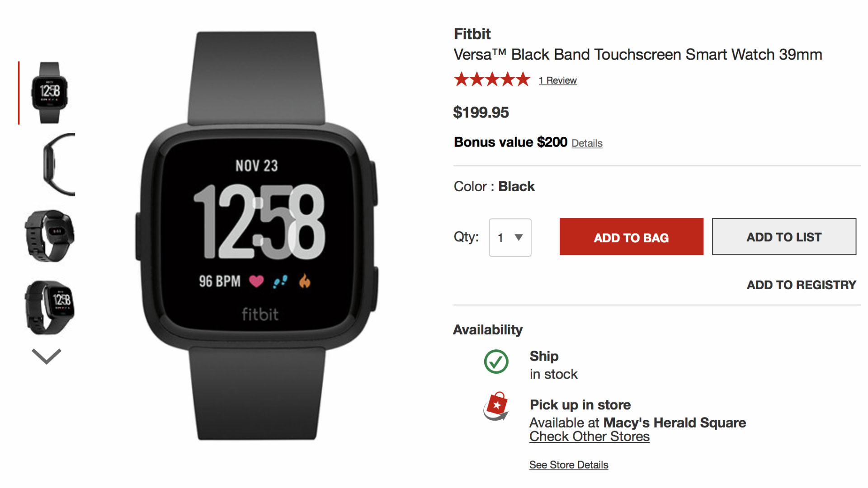Select the side profile watch thumbnail
Viewport: 868px width, 488px height.
click(x=58, y=164)
